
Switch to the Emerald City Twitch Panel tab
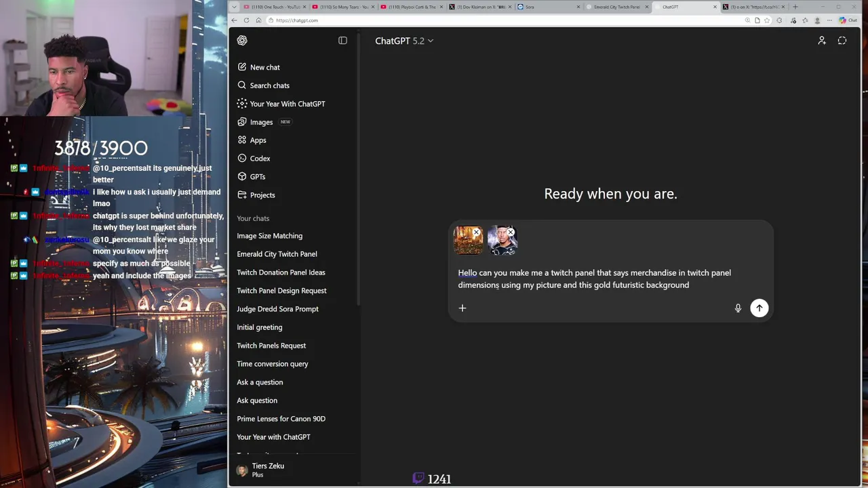tap(616, 7)
